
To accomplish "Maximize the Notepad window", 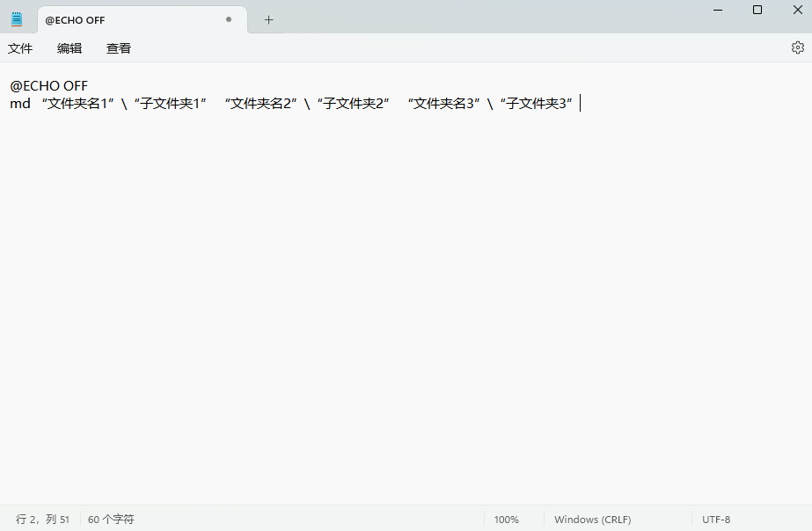I will [x=757, y=10].
